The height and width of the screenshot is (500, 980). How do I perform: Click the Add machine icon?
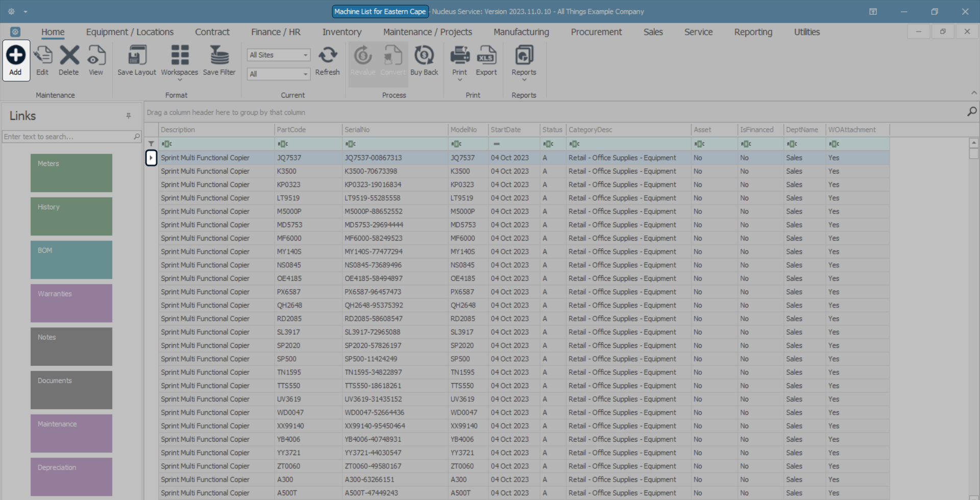coord(16,55)
